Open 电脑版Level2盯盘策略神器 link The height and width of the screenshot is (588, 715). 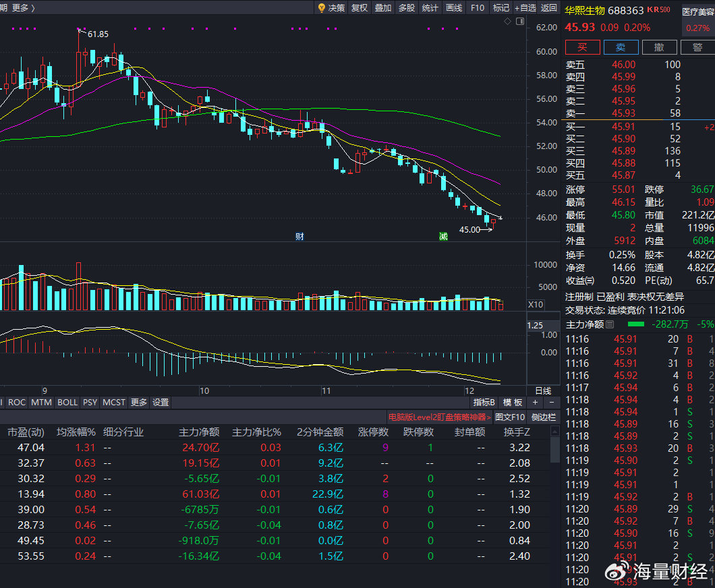(440, 417)
